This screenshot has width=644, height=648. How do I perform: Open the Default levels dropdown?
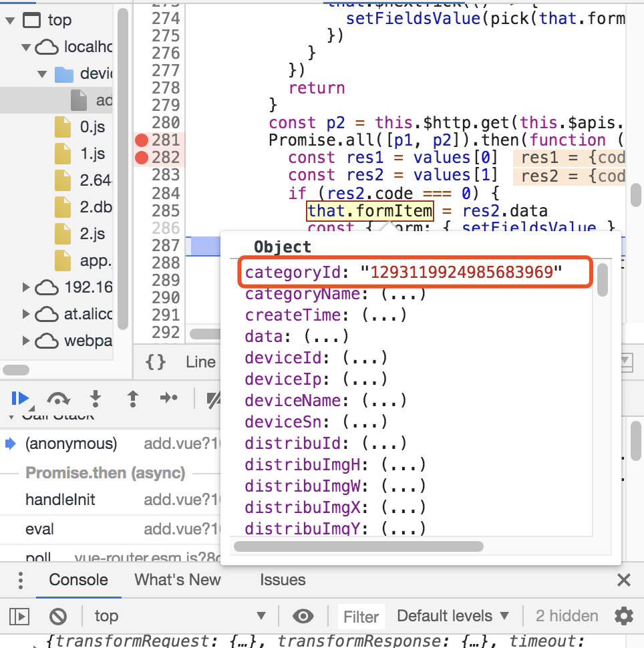tap(452, 615)
